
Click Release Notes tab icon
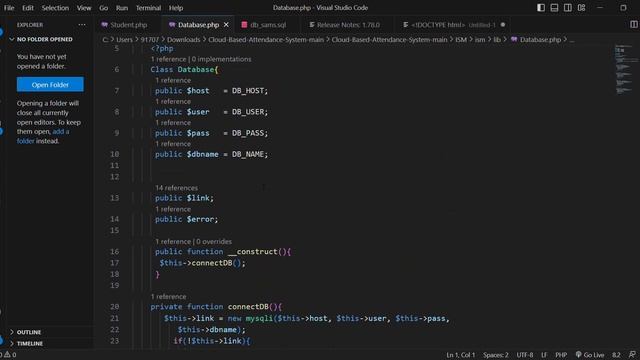pyautogui.click(x=312, y=25)
